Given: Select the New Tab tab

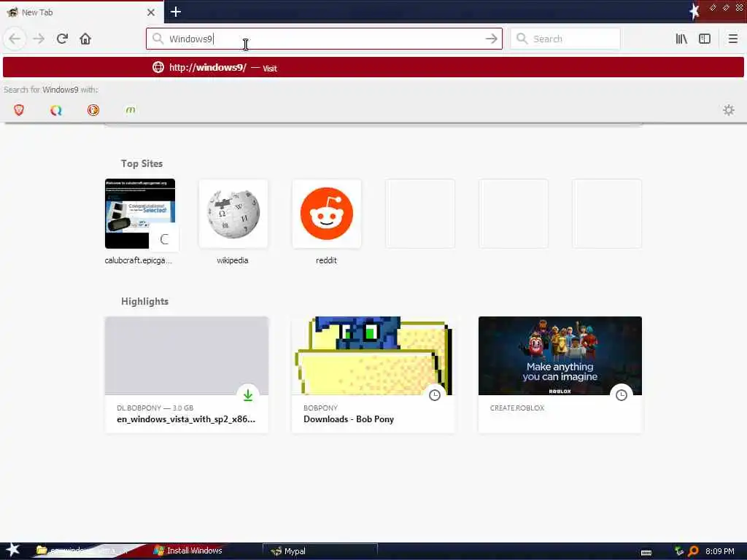Looking at the screenshot, I should click(82, 12).
